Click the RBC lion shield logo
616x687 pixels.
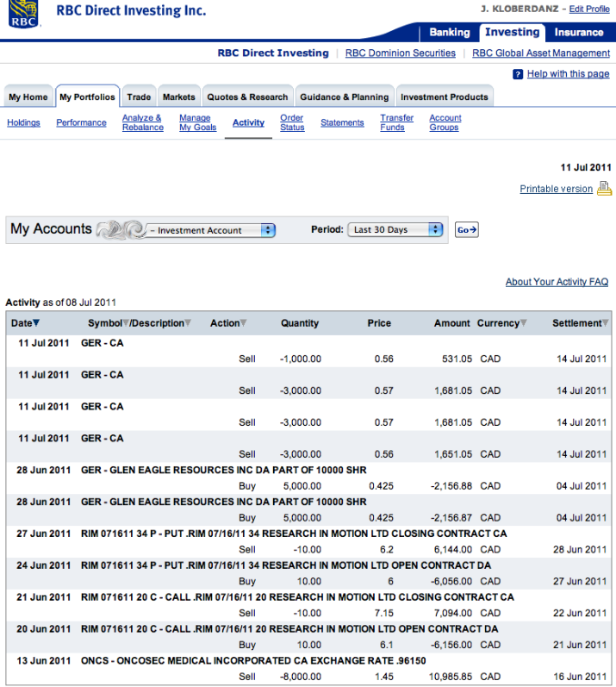(x=23, y=14)
